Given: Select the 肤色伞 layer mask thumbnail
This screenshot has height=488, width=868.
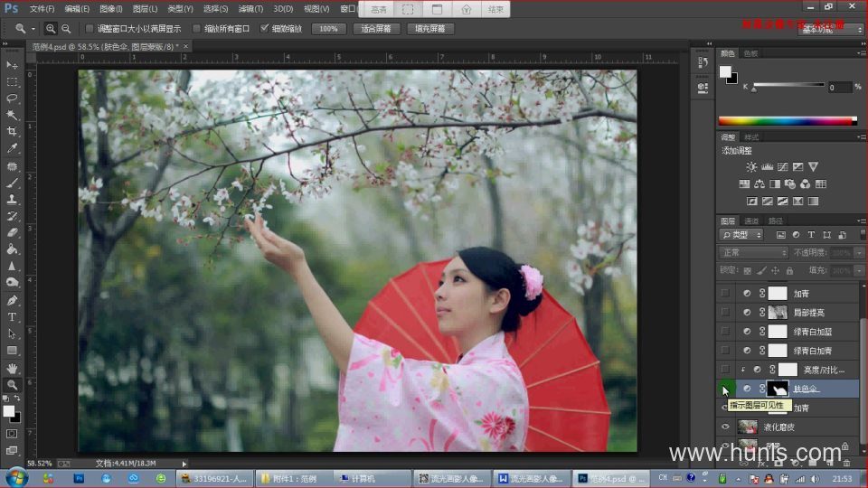Looking at the screenshot, I should click(x=778, y=389).
